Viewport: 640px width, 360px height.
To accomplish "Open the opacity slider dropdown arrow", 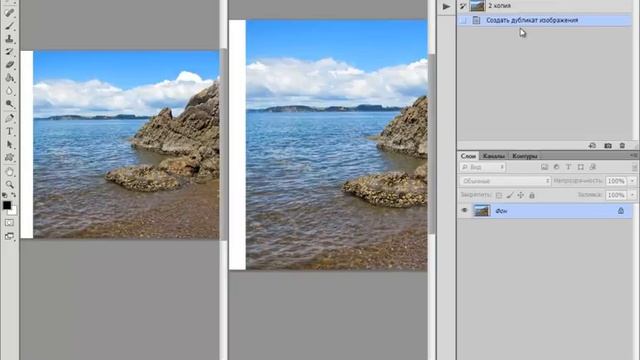I will (632, 181).
